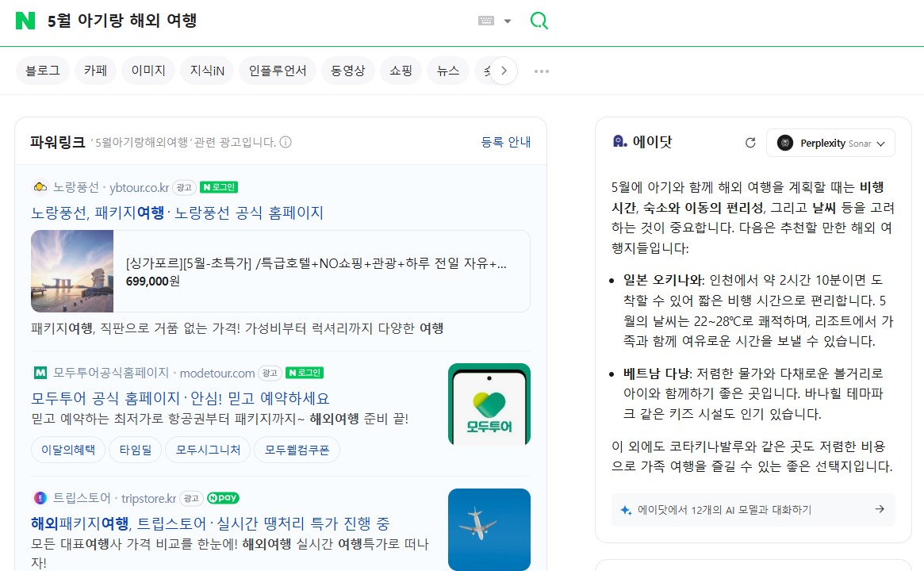Screen dimensions: 924x571
Task: Click the green search magnifier icon
Action: pyautogui.click(x=539, y=21)
